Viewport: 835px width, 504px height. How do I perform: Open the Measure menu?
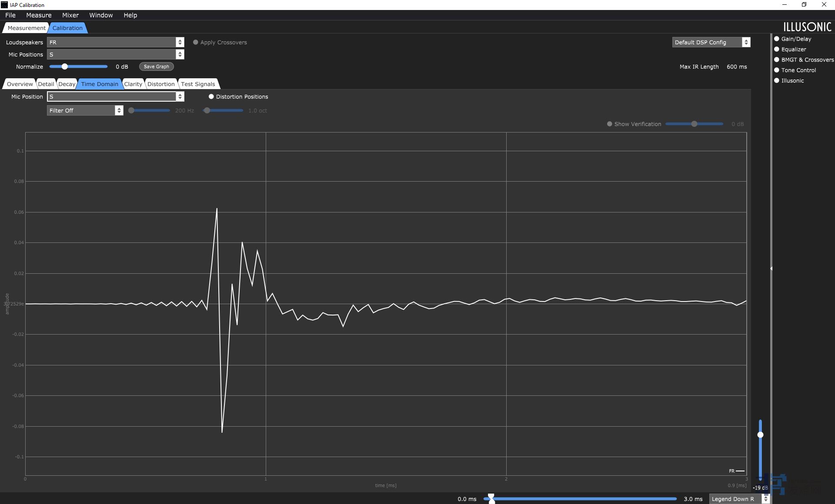(39, 15)
